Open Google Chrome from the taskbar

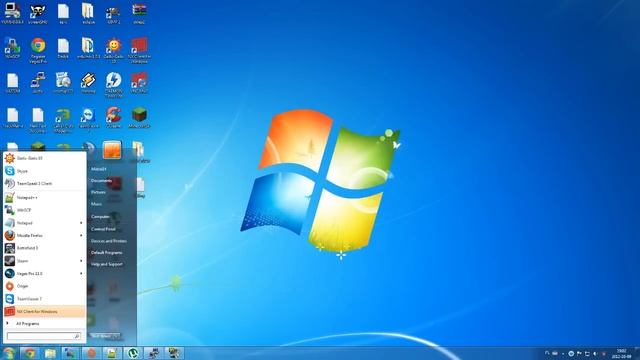(29, 353)
